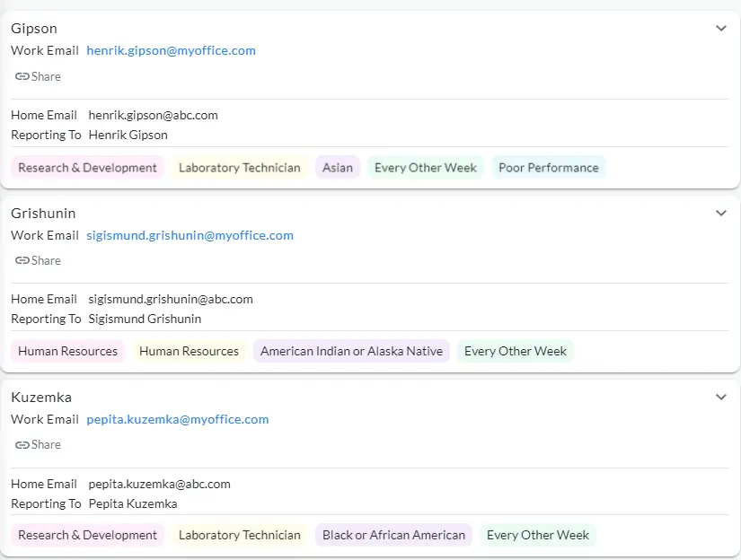Open henrik.gipson work email link
This screenshot has height=560, width=741.
(x=170, y=50)
